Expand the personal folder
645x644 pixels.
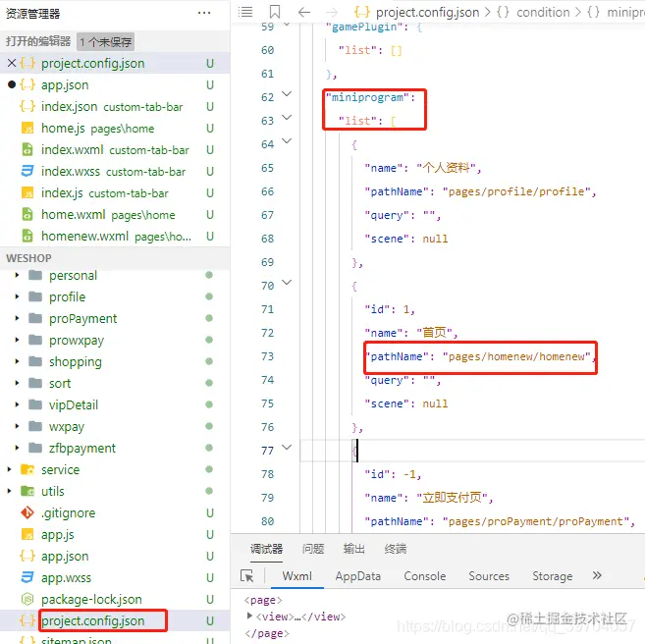[17, 275]
